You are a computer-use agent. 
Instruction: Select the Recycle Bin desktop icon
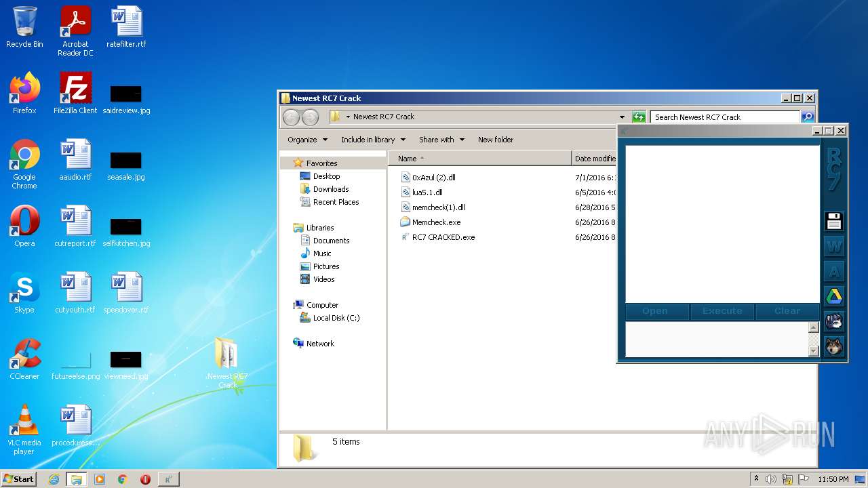click(x=24, y=27)
